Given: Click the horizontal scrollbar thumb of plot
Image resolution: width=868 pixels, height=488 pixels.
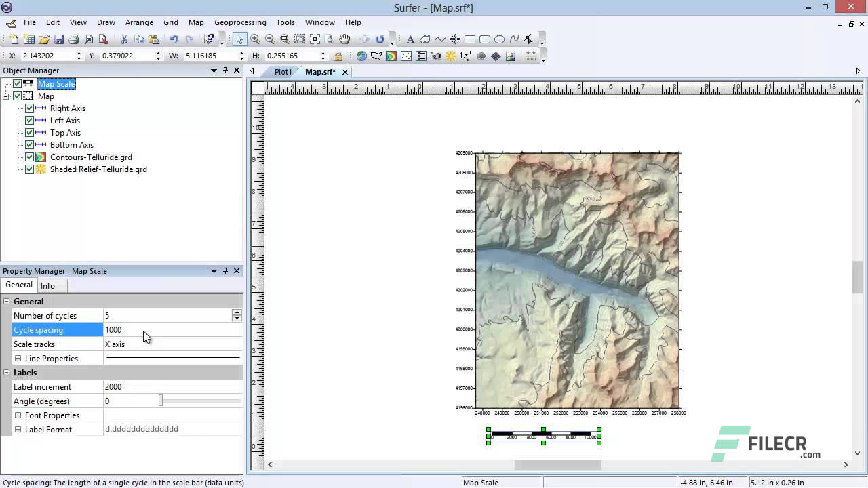Looking at the screenshot, I should pos(557,464).
